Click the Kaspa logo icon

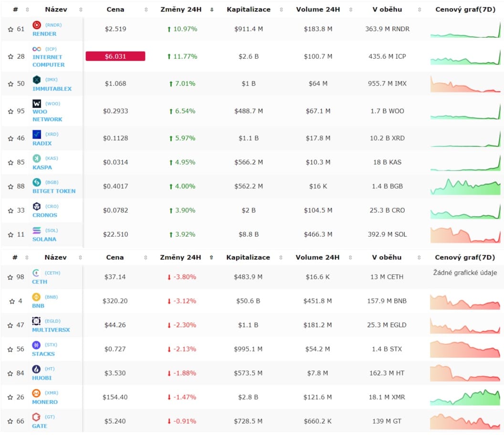(x=37, y=158)
